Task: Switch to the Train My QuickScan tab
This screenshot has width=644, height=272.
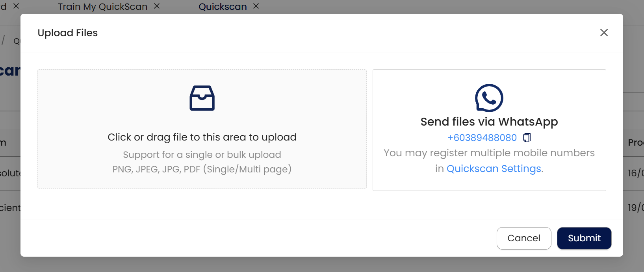Action: [x=102, y=7]
